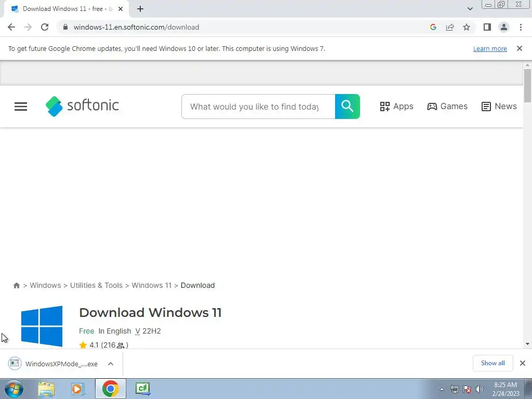Close the downloads bar

pyautogui.click(x=523, y=363)
